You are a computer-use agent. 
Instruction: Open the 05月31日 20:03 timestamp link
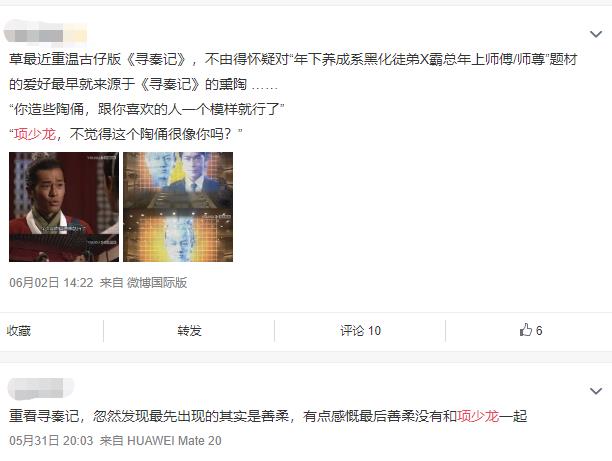tap(51, 441)
